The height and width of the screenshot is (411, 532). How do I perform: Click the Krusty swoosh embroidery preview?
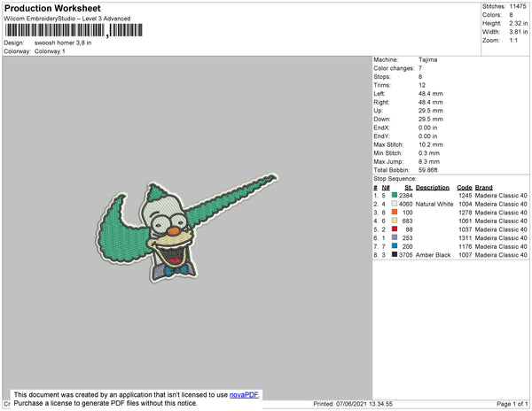[x=186, y=228]
